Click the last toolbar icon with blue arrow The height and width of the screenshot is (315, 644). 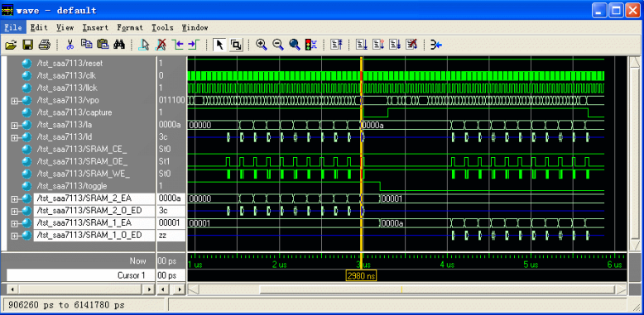(436, 45)
